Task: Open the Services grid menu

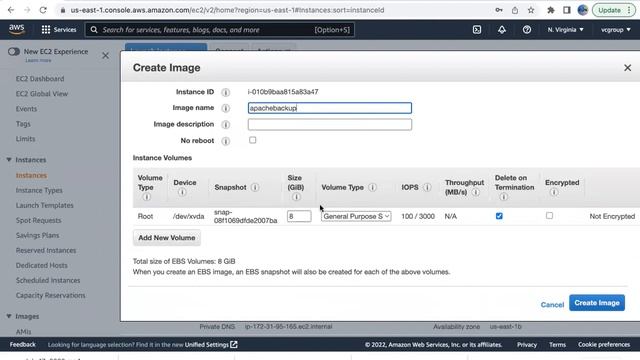Action: (59, 30)
